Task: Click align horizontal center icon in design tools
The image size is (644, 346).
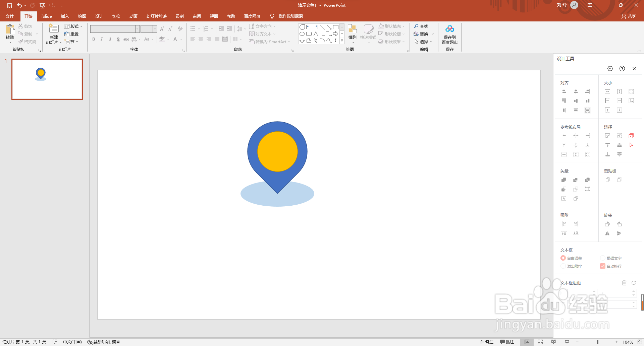Action: [576, 91]
